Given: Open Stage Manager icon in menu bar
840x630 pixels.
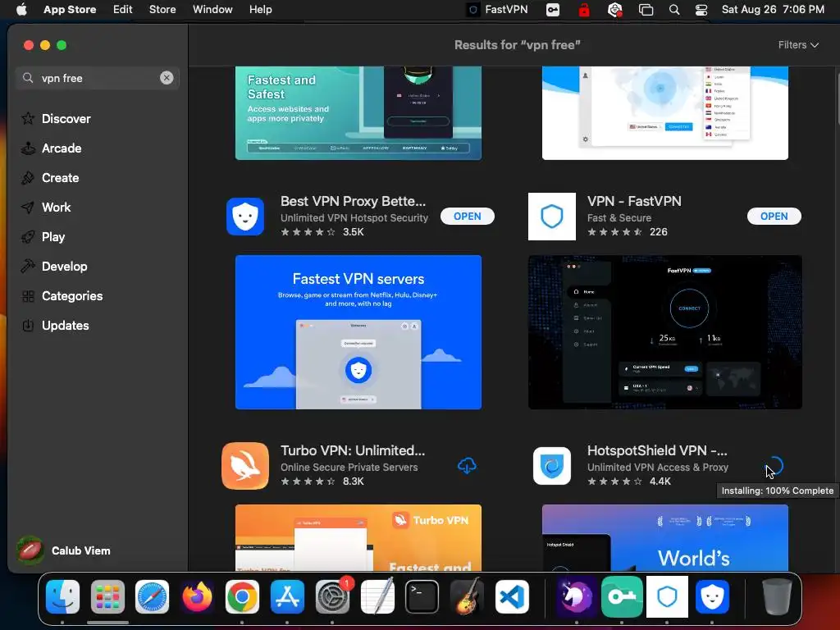Looking at the screenshot, I should [646, 9].
